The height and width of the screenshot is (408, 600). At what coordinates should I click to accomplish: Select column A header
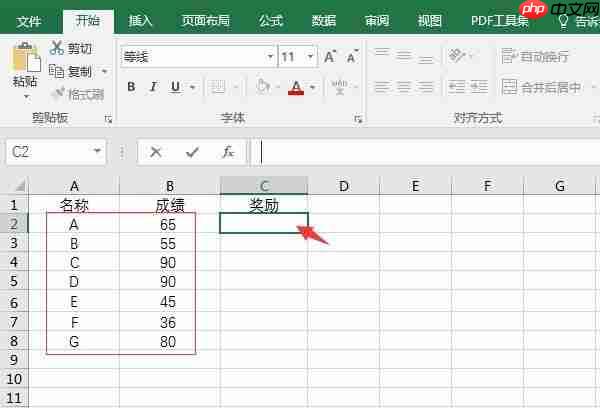pyautogui.click(x=74, y=186)
